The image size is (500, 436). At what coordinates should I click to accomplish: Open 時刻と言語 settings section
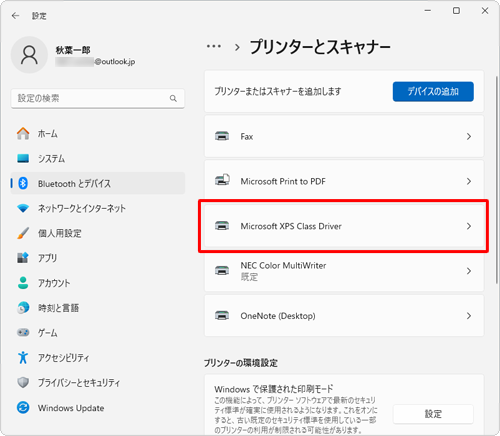point(98,308)
